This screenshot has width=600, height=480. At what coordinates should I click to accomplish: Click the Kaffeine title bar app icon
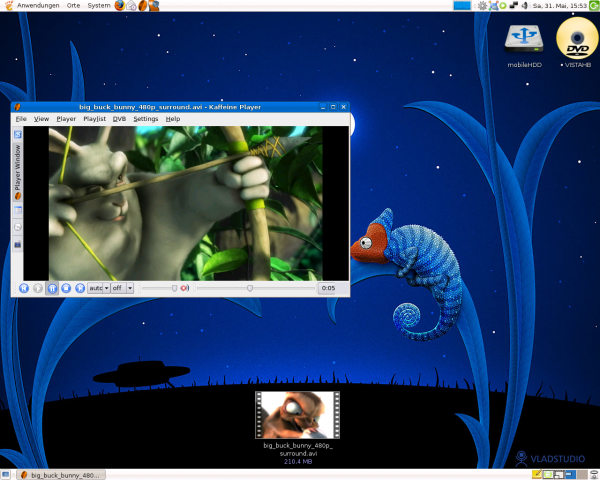17,107
